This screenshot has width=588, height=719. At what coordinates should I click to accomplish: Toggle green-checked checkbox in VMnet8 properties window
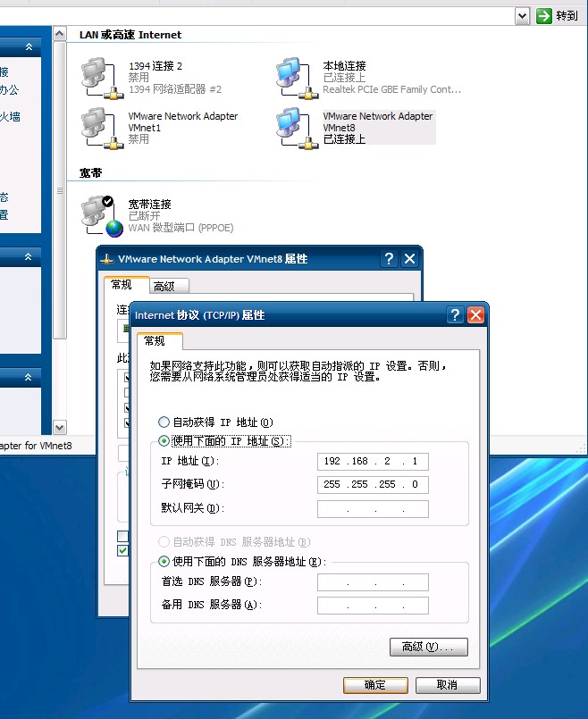tap(122, 550)
